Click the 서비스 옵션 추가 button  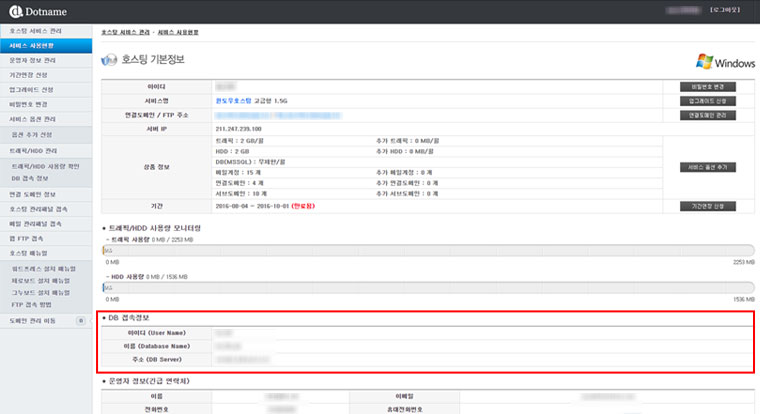click(706, 166)
